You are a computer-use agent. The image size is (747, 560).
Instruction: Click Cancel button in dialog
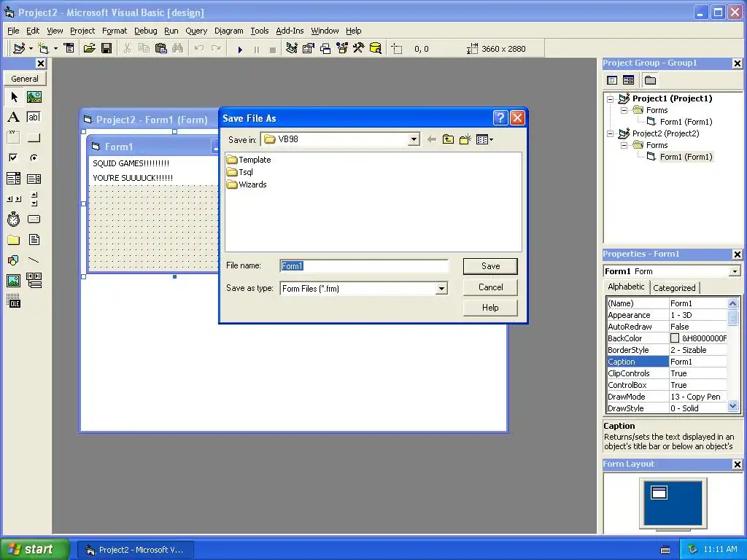[490, 287]
